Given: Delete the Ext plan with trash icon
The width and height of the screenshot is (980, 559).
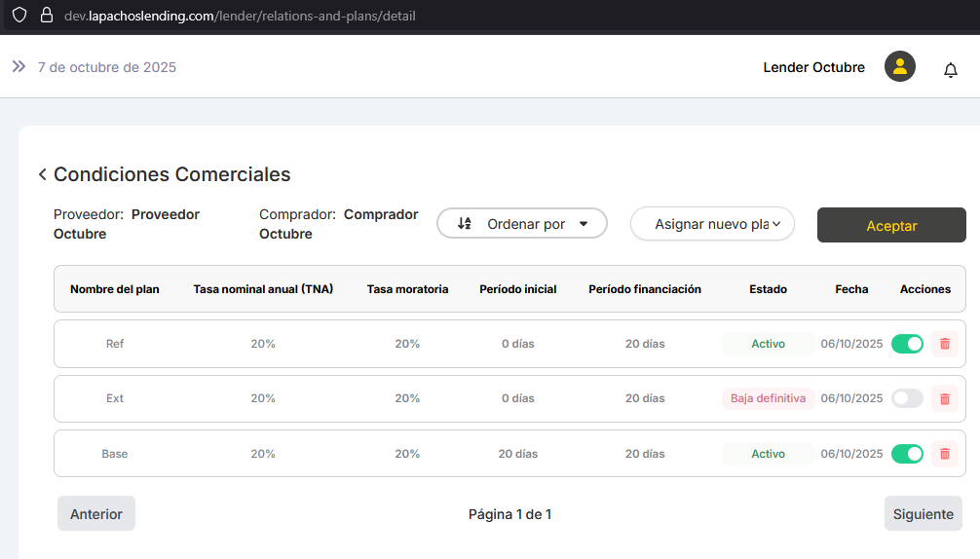Looking at the screenshot, I should tap(944, 398).
